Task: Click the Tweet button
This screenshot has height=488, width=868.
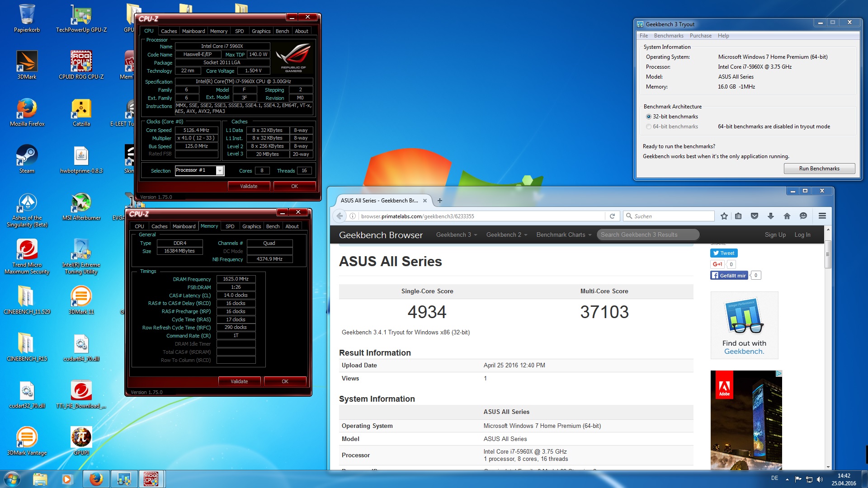Action: click(x=724, y=253)
